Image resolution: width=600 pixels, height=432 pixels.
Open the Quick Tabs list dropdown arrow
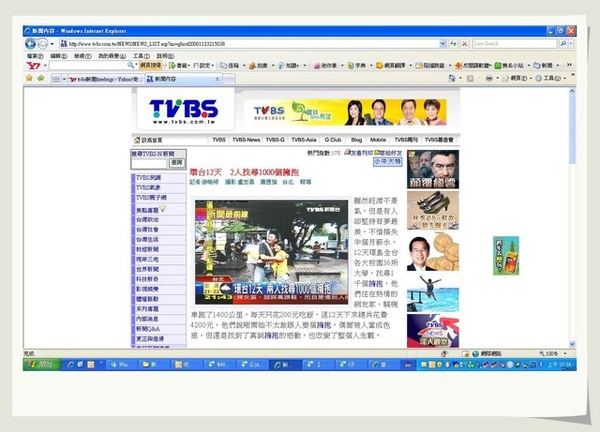click(64, 79)
